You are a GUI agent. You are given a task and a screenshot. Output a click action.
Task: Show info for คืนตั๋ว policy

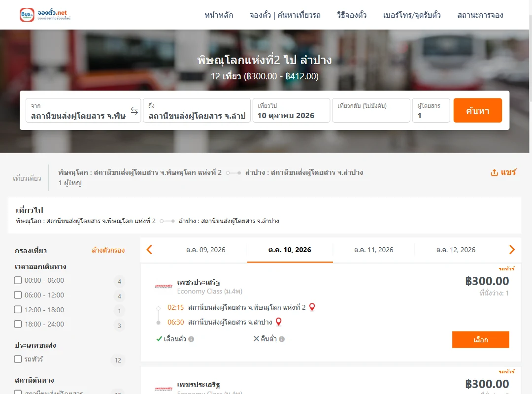pos(282,339)
